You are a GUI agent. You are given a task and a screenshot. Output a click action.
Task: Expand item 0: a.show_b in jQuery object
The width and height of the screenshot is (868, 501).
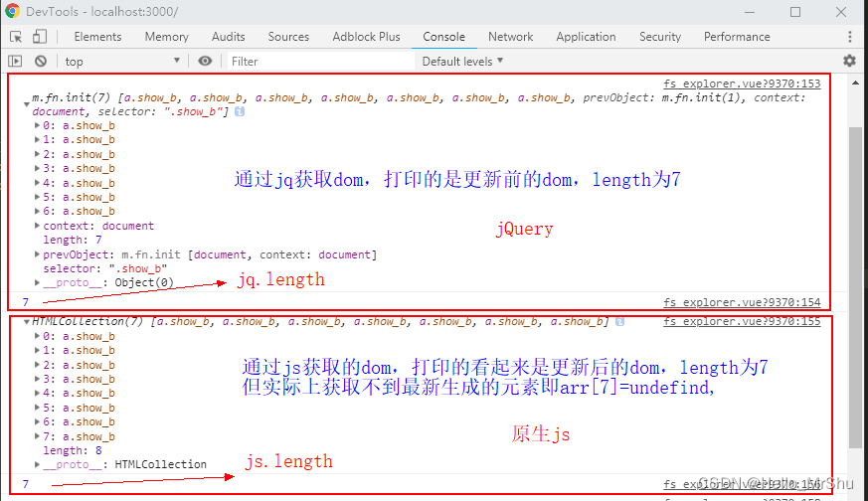(x=37, y=125)
